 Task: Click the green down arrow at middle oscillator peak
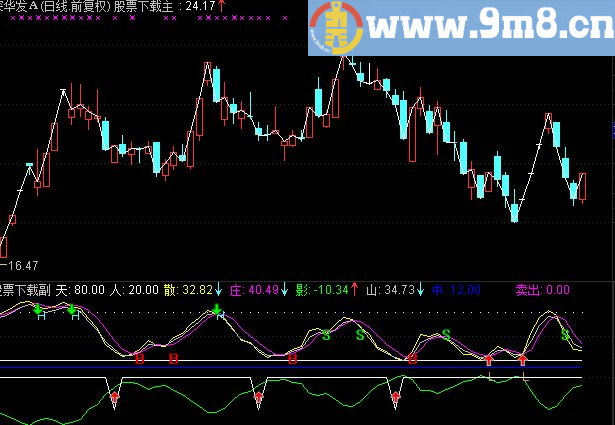tap(217, 309)
